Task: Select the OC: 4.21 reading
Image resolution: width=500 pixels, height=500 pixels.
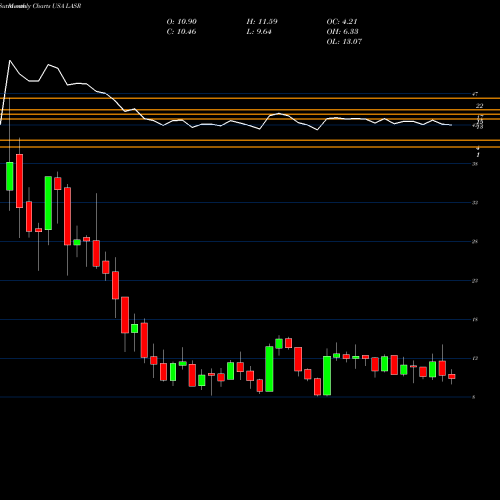Action: 342,22
